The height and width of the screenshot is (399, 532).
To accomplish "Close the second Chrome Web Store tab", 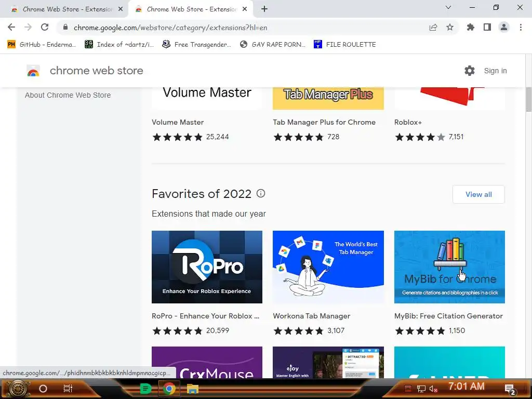I will (x=245, y=9).
